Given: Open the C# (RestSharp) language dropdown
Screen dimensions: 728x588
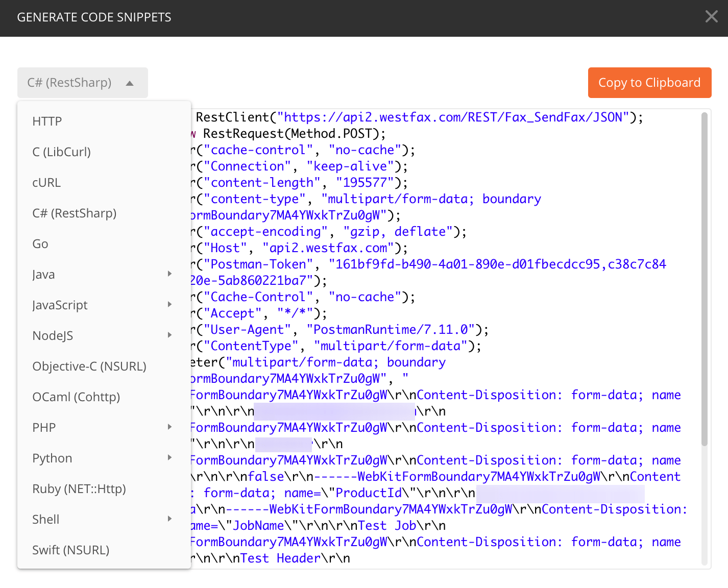Looking at the screenshot, I should 82,83.
